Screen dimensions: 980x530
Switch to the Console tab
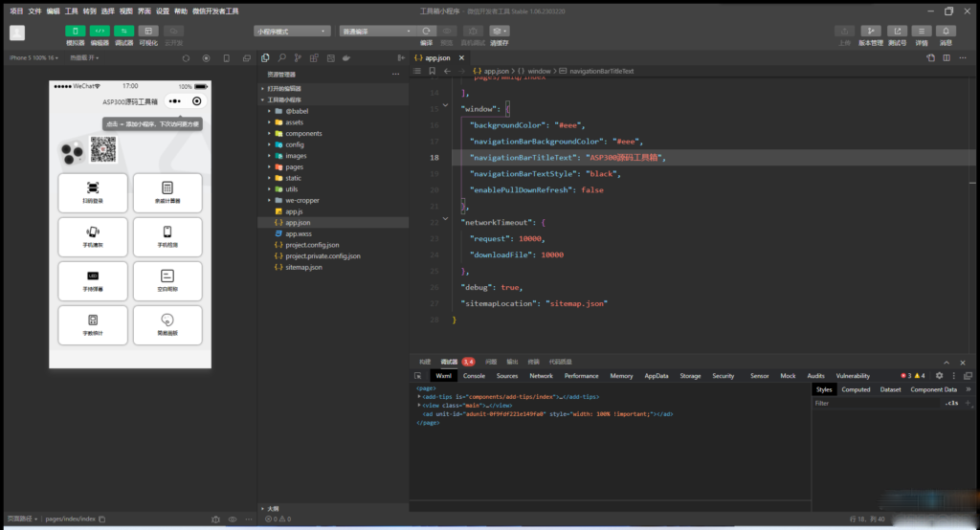474,376
